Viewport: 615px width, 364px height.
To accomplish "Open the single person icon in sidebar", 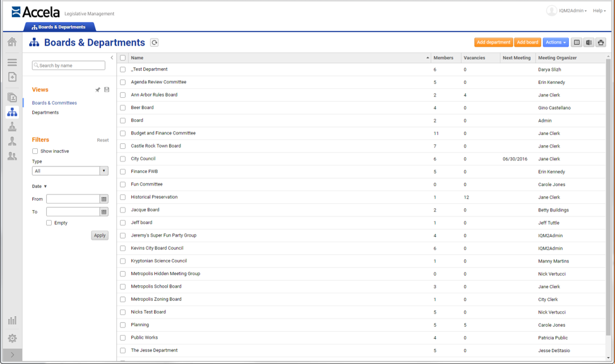I will (12, 141).
